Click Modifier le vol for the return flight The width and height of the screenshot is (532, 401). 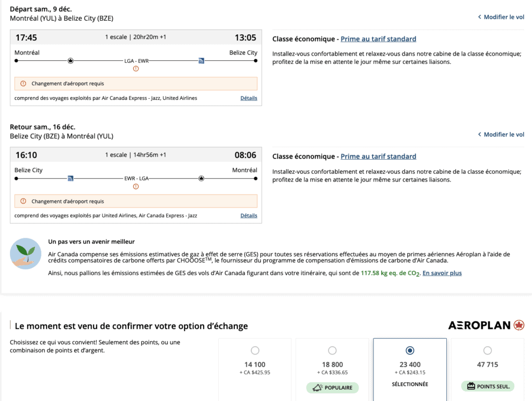(501, 135)
